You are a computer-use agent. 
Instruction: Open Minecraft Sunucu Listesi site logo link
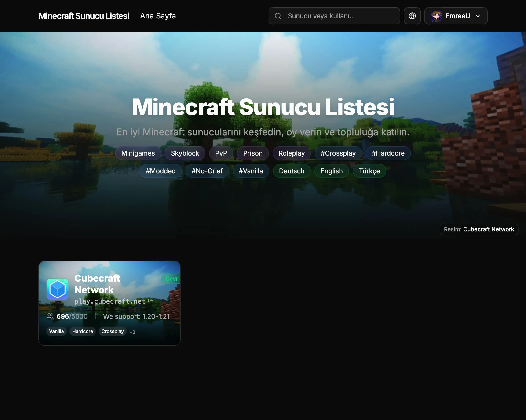pyautogui.click(x=84, y=16)
